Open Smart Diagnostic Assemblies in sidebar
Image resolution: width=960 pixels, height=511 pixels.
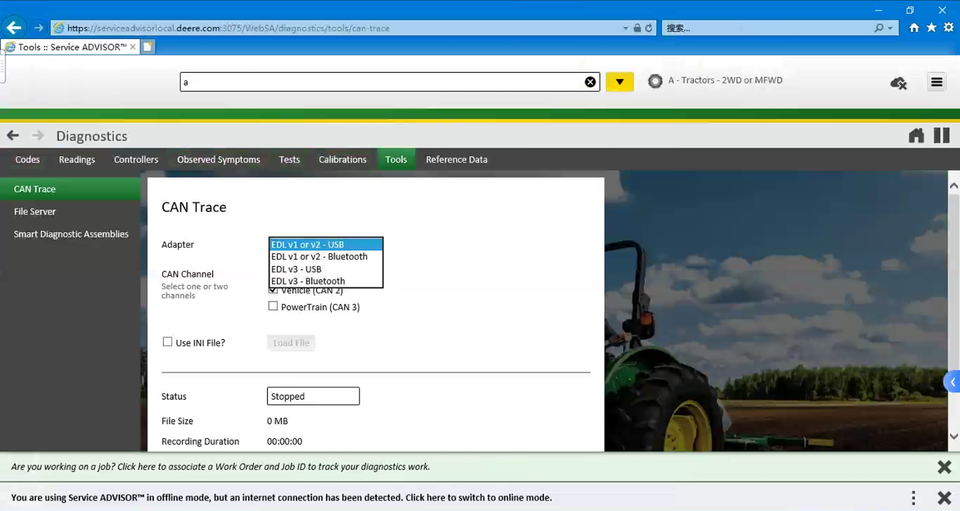pos(70,234)
